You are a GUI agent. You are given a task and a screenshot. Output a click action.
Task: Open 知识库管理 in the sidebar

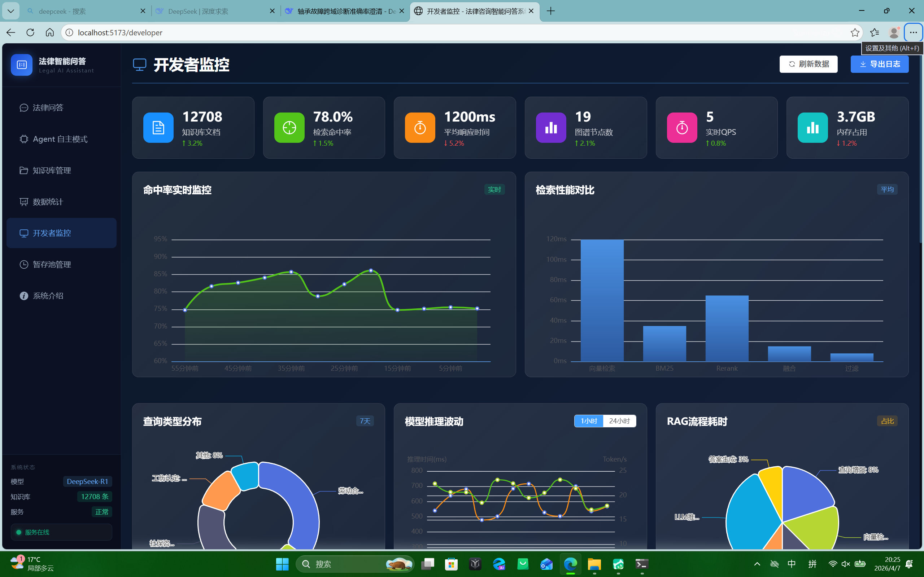point(52,170)
